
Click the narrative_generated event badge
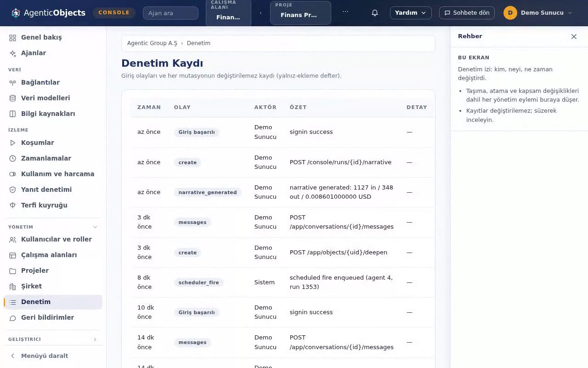point(208,192)
